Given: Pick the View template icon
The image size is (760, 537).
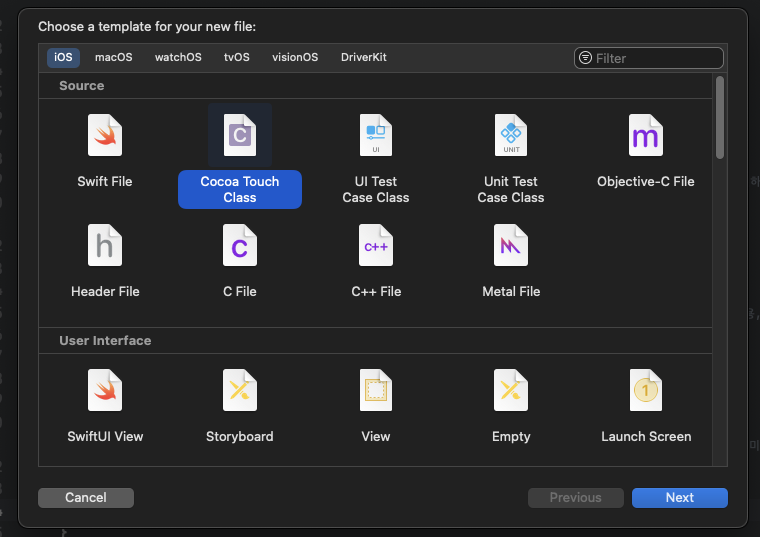Looking at the screenshot, I should 376,390.
